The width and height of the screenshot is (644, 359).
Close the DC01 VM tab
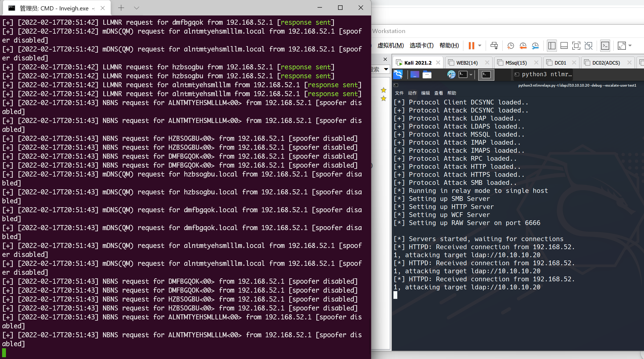click(574, 63)
